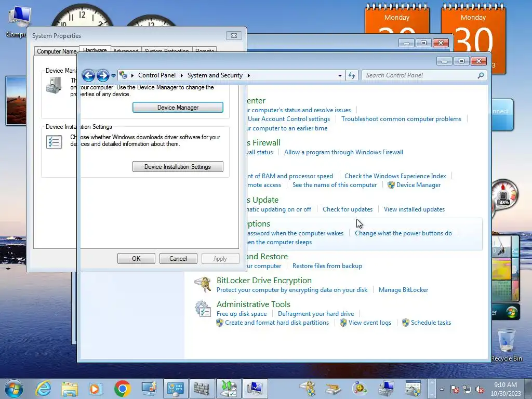Expand the arrow after Control Panel breadcrumb
The width and height of the screenshot is (532, 399).
[x=182, y=75]
